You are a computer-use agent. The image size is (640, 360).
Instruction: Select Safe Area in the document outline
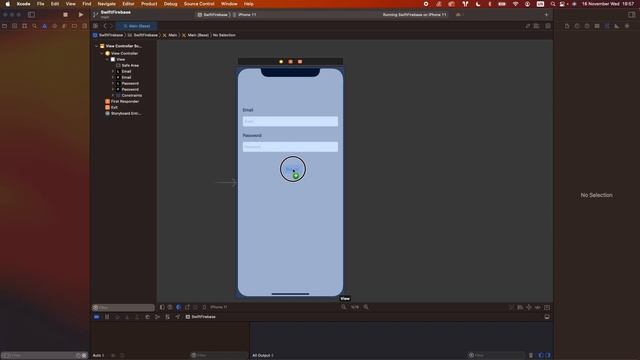(127, 65)
